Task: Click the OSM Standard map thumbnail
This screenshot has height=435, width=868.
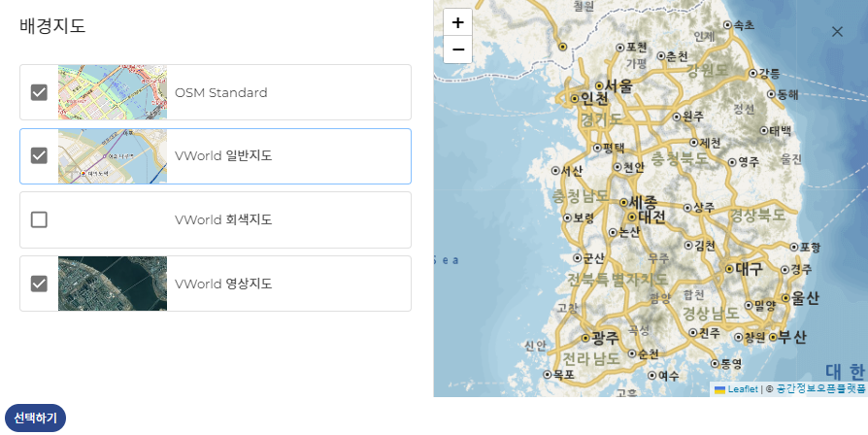Action: pos(113,92)
